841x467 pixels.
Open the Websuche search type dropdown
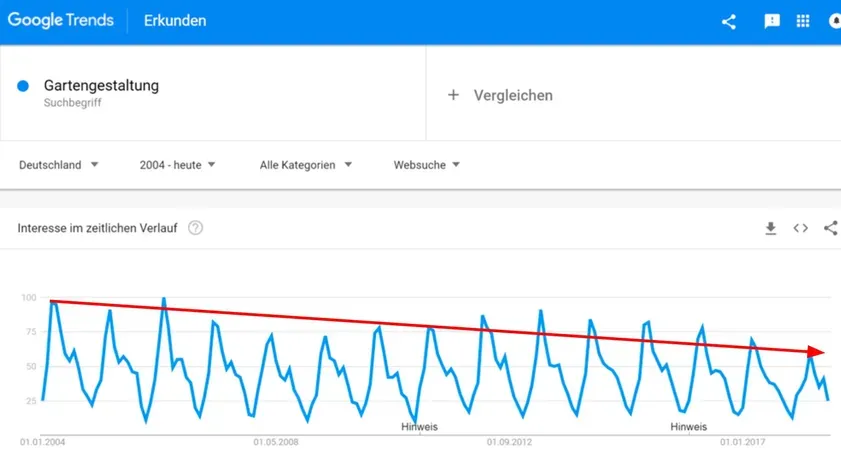coord(426,165)
